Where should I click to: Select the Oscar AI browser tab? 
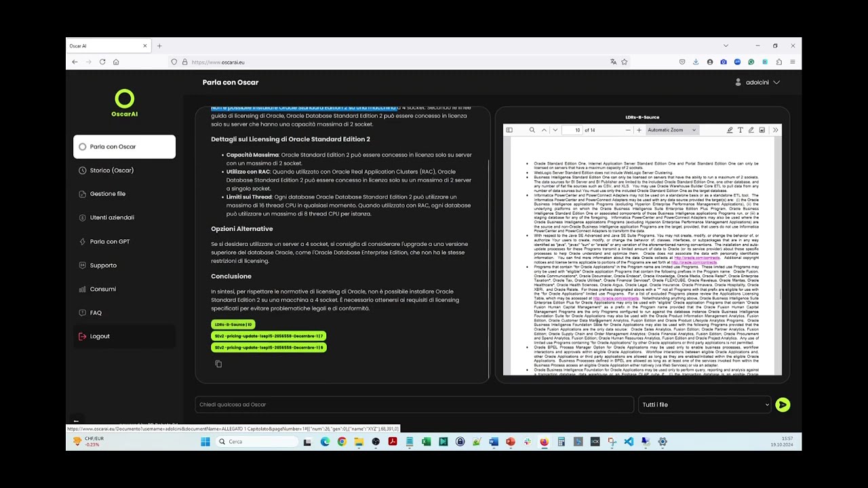[108, 46]
